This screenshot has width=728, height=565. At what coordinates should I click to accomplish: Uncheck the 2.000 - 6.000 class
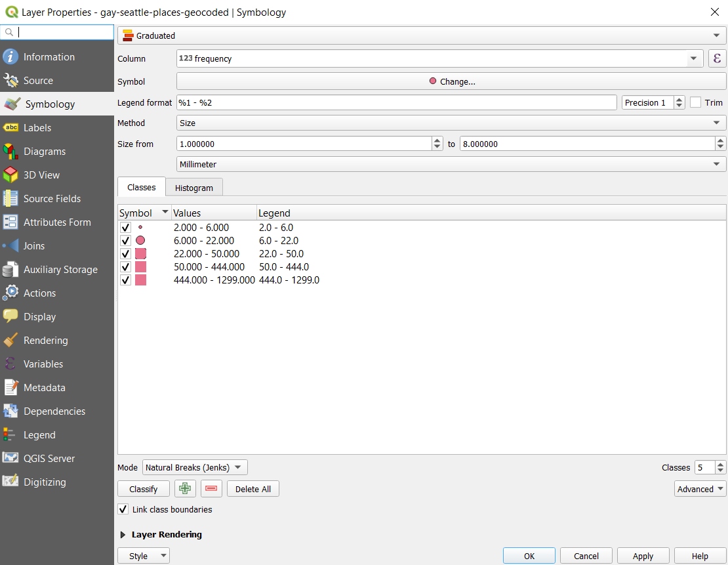click(125, 228)
